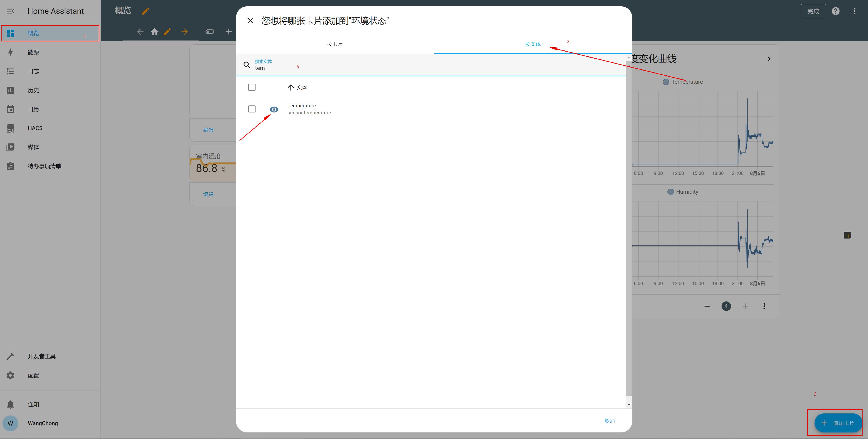Toggle the Temperature legend dot in the chart
868x439 pixels.
(666, 82)
